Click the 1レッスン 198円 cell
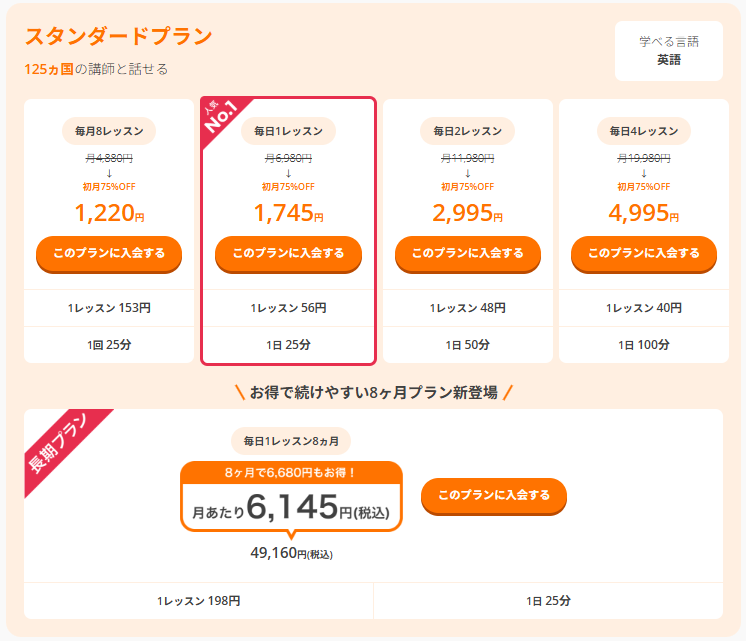Screen dimensions: 746x641 (198, 601)
